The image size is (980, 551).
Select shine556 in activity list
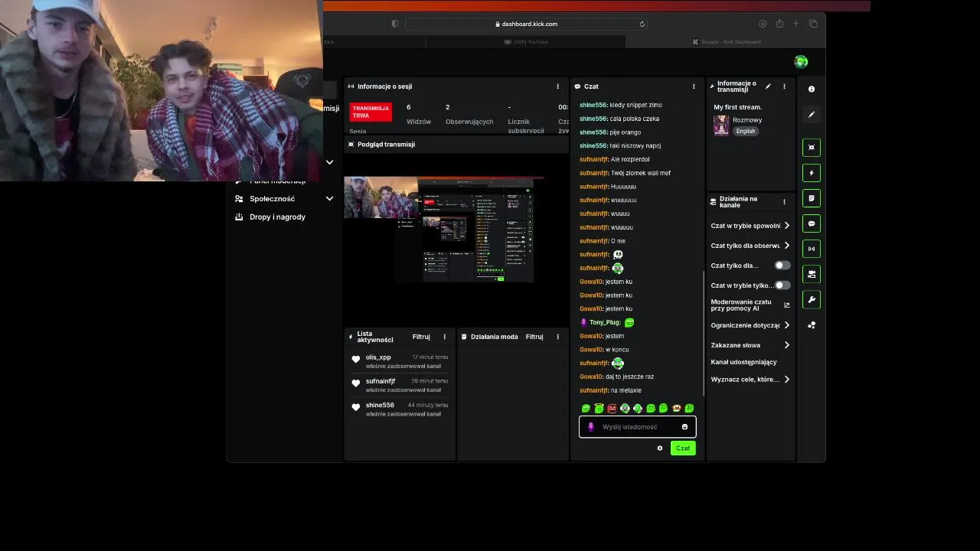(x=399, y=409)
